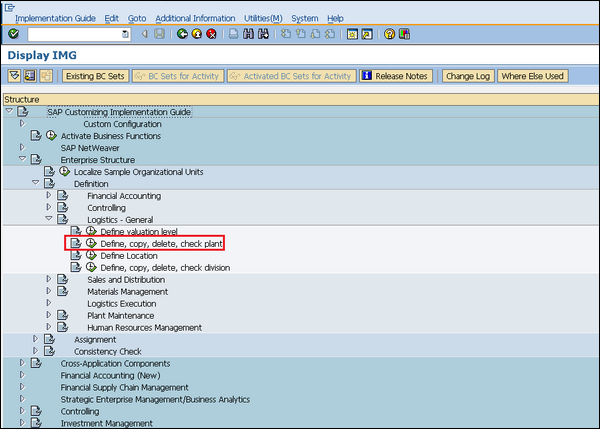
Task: Click the green Enter checkmark icon
Action: click(12, 34)
